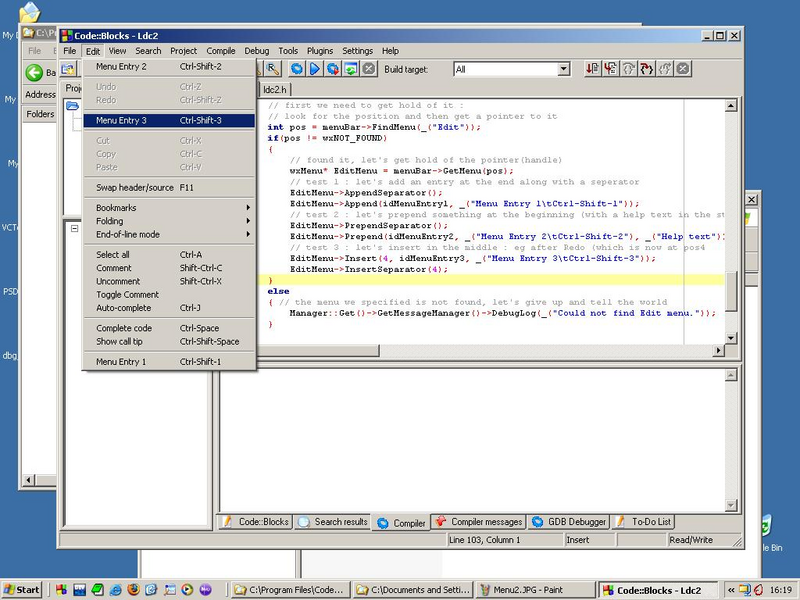The width and height of the screenshot is (800, 600).
Task: Click the find/replace magnifier toolbar icon
Action: (273, 69)
